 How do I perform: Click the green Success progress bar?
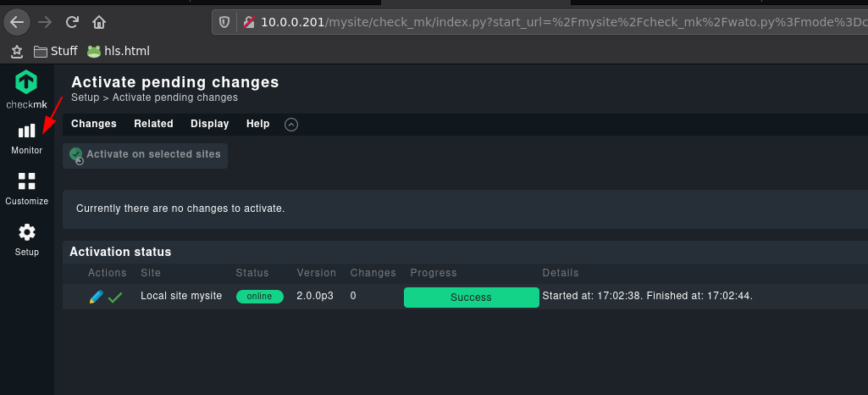tap(471, 298)
